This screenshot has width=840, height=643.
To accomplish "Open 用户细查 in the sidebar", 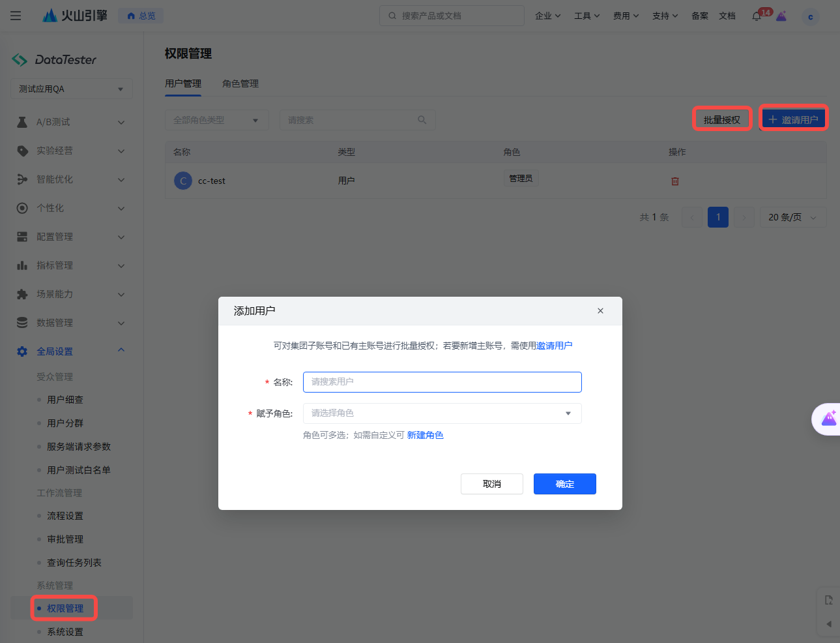I will [x=65, y=400].
